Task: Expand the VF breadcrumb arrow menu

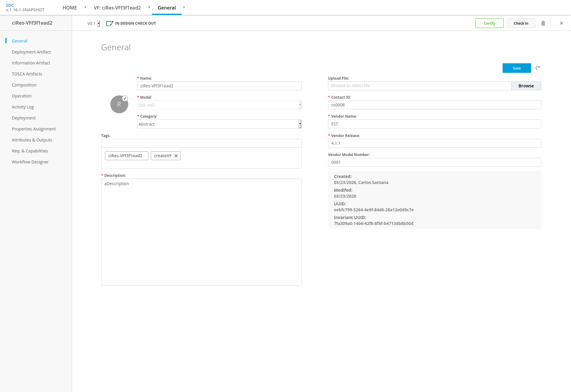Action: point(149,7)
